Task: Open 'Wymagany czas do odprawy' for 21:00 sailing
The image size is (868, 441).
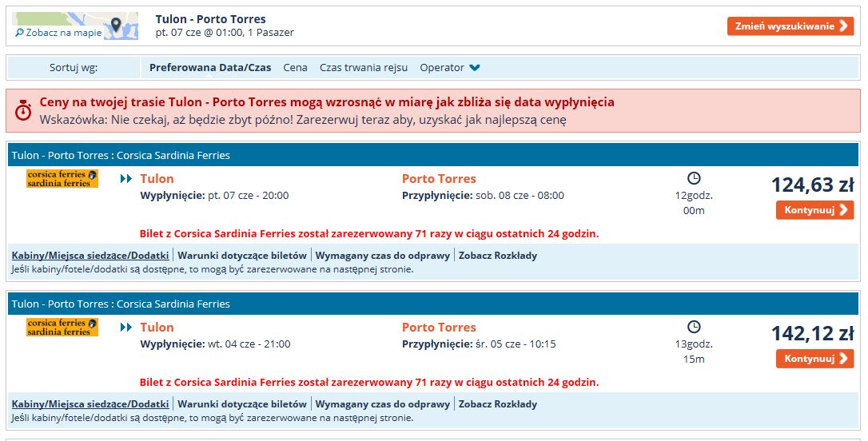Action: coord(383,404)
